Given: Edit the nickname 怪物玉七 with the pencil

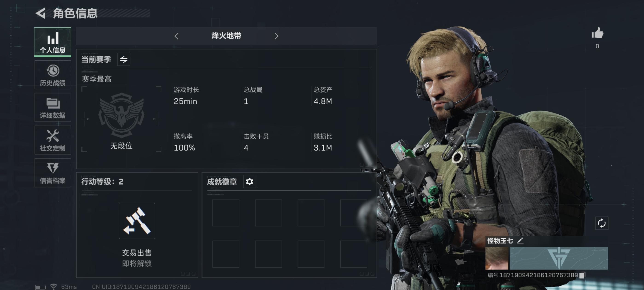Looking at the screenshot, I should (x=520, y=241).
